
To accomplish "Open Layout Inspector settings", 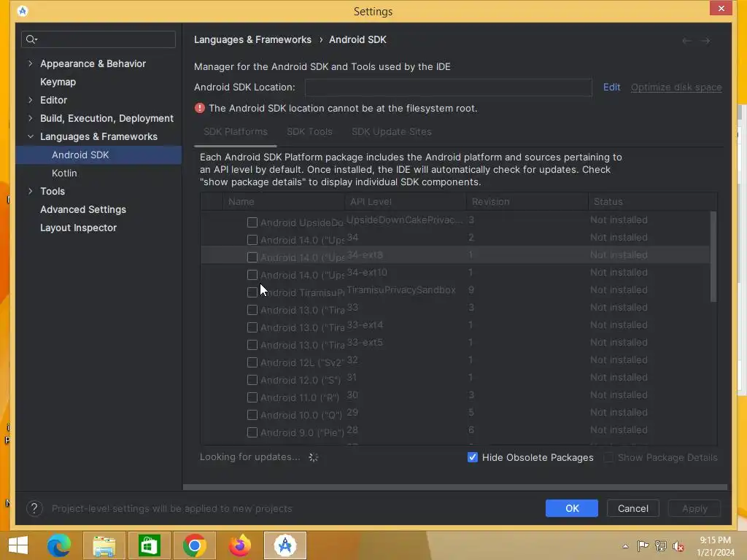I will pyautogui.click(x=78, y=227).
